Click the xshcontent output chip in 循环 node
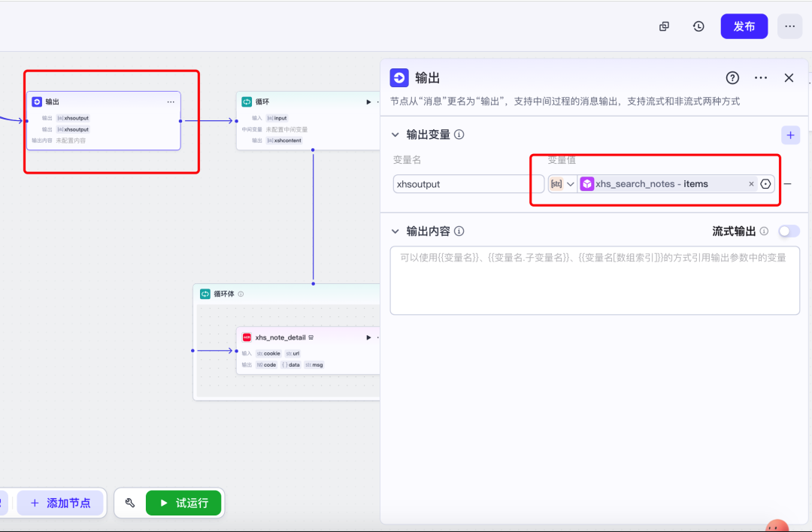 [283, 141]
